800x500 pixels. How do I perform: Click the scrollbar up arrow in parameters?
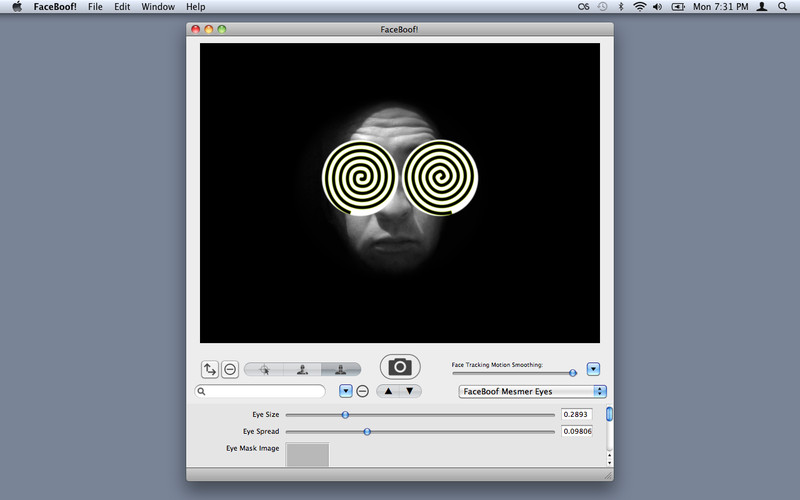pyautogui.click(x=609, y=455)
